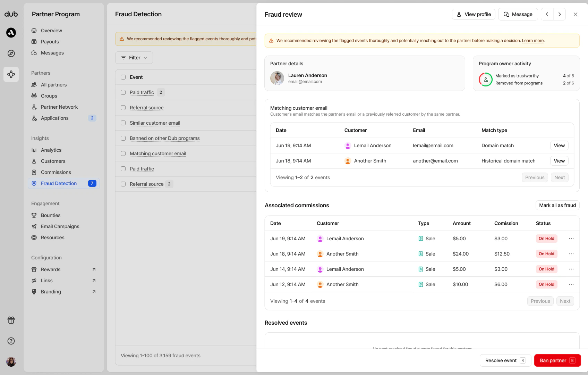Click View on the Domain match row
Image resolution: width=588 pixels, height=375 pixels.
(x=559, y=145)
